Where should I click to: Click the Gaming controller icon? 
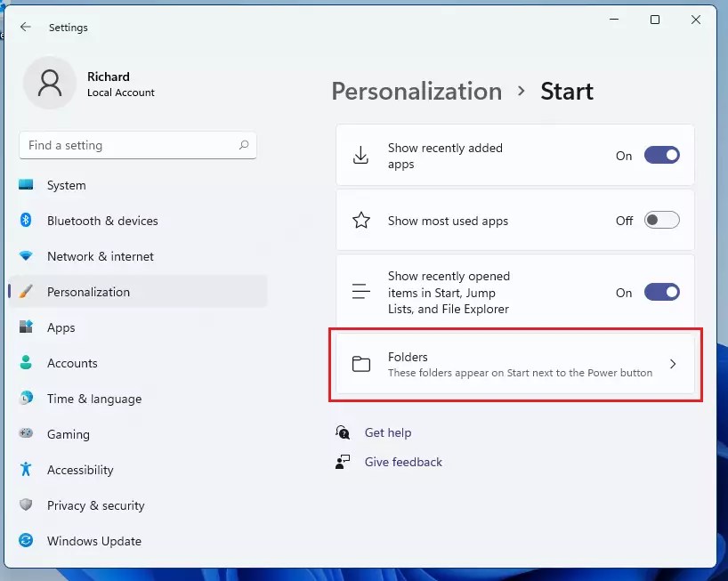point(26,433)
